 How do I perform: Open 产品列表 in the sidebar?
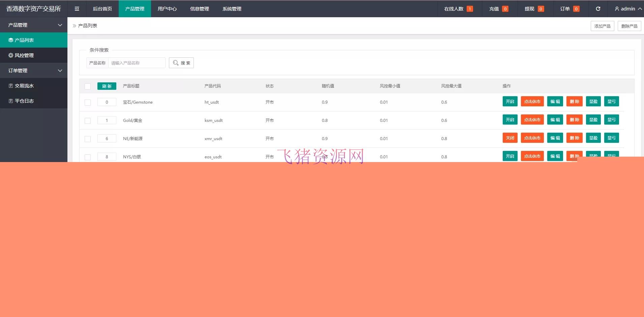click(x=34, y=40)
